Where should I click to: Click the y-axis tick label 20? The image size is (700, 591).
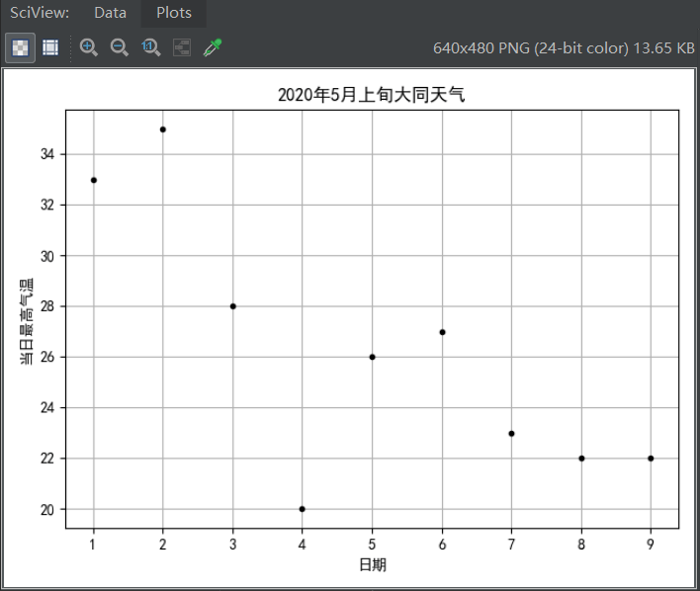pos(47,509)
